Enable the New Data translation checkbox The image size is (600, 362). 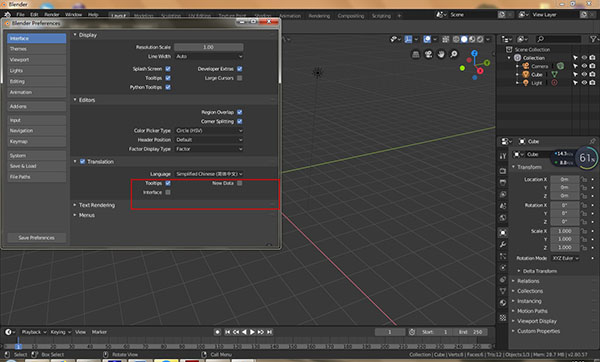pos(240,183)
